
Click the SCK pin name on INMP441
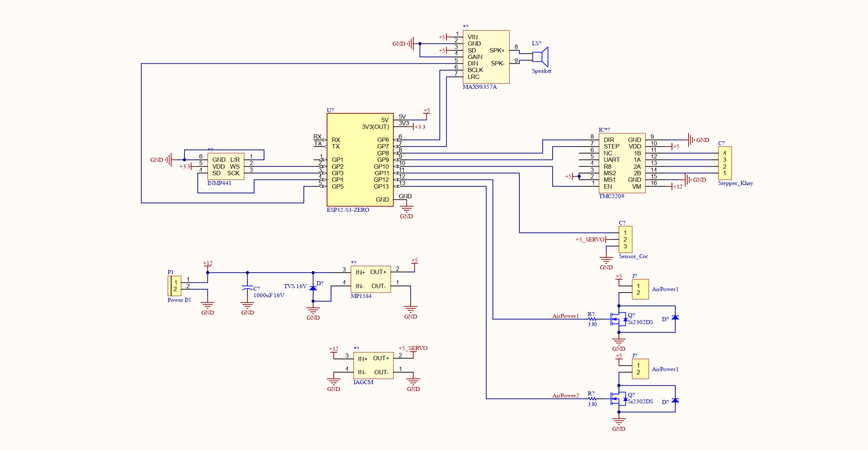233,173
